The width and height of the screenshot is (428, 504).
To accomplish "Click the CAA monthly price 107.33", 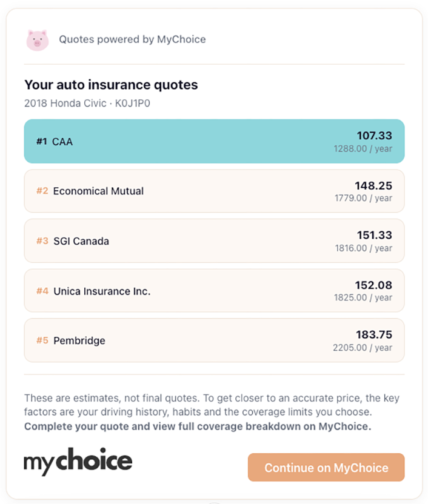I will [x=375, y=136].
